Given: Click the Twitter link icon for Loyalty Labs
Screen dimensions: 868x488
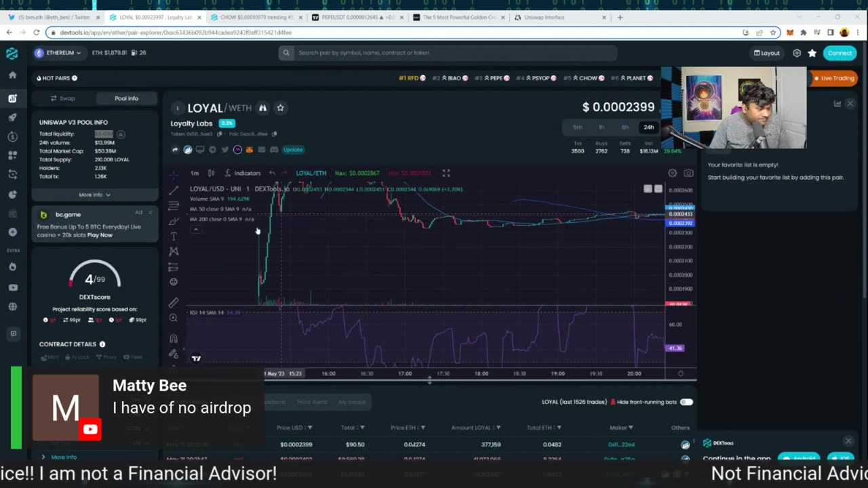Looking at the screenshot, I should click(224, 150).
